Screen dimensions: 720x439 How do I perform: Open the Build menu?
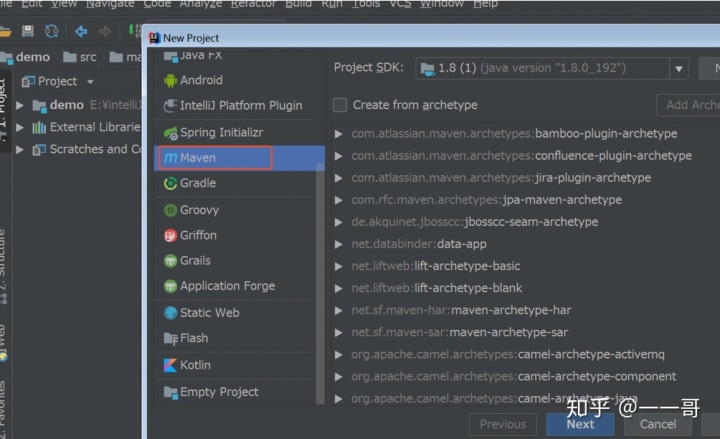(x=298, y=4)
